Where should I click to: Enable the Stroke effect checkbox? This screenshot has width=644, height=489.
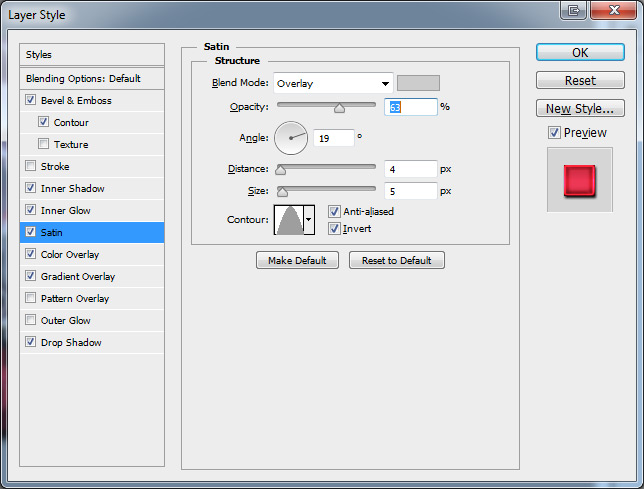click(31, 166)
